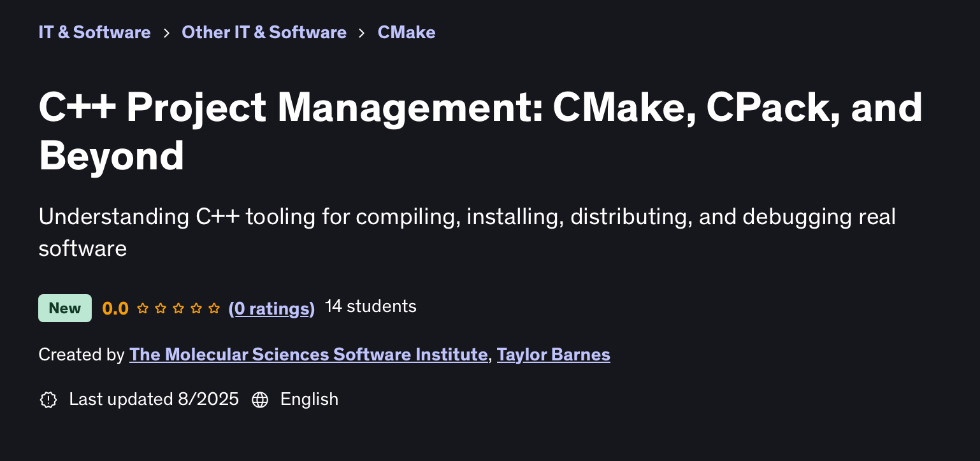The image size is (980, 461).
Task: Click the Last updated 8/2025 text
Action: [154, 399]
